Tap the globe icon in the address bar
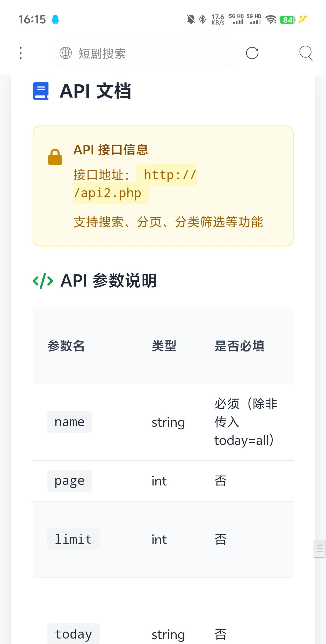This screenshot has height=644, width=326. pos(66,53)
